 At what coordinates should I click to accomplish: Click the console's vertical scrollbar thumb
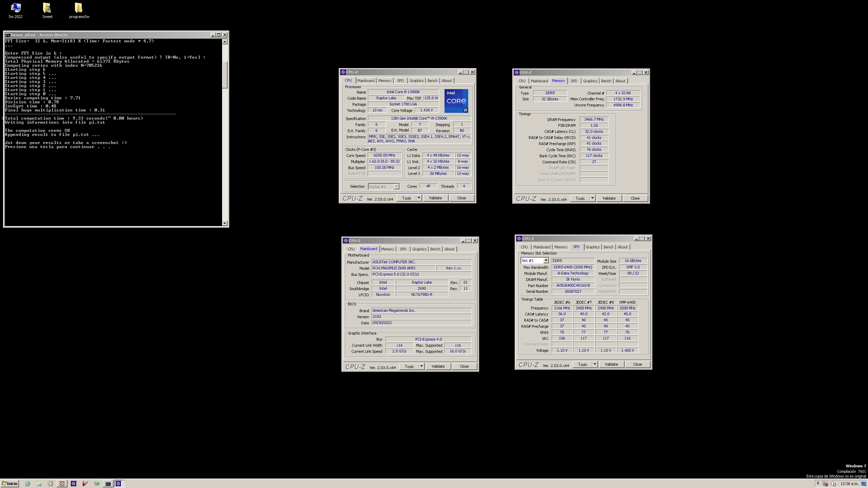click(x=225, y=75)
